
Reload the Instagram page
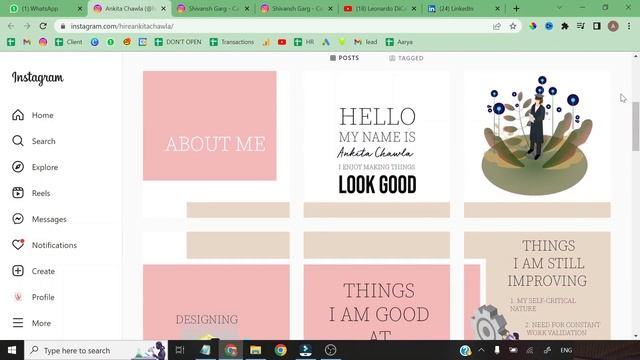tap(43, 26)
